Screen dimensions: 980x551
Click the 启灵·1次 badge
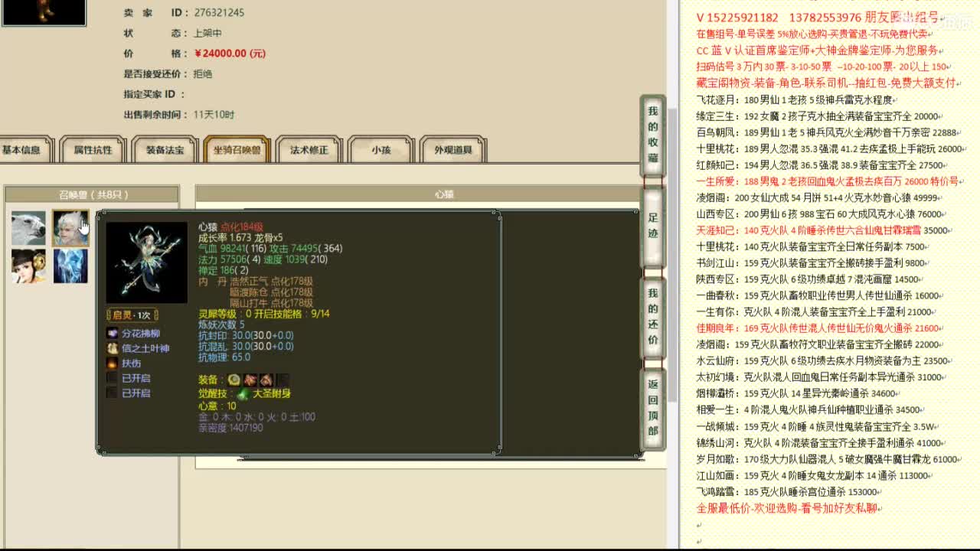click(x=132, y=315)
